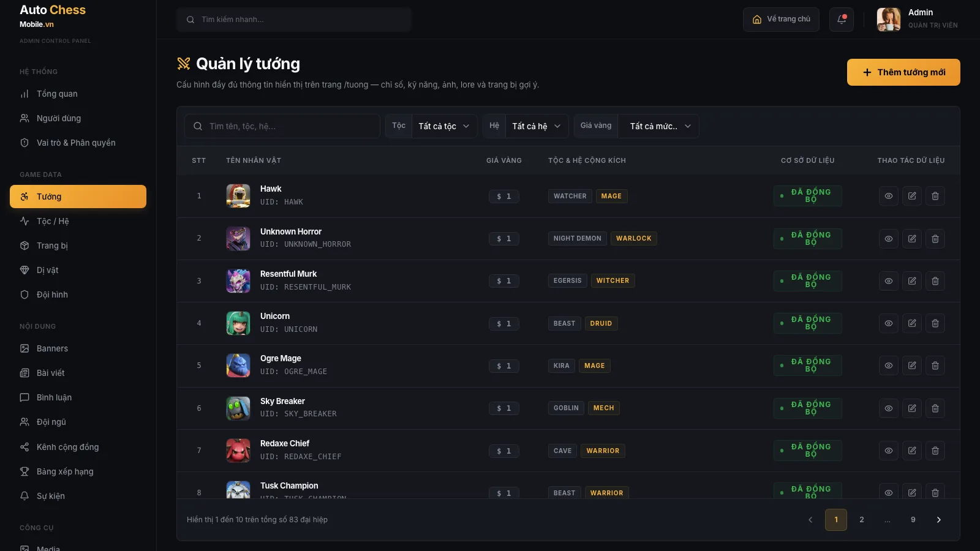980x551 pixels.
Task: Edit the Redaxe Chief hero
Action: (x=912, y=451)
